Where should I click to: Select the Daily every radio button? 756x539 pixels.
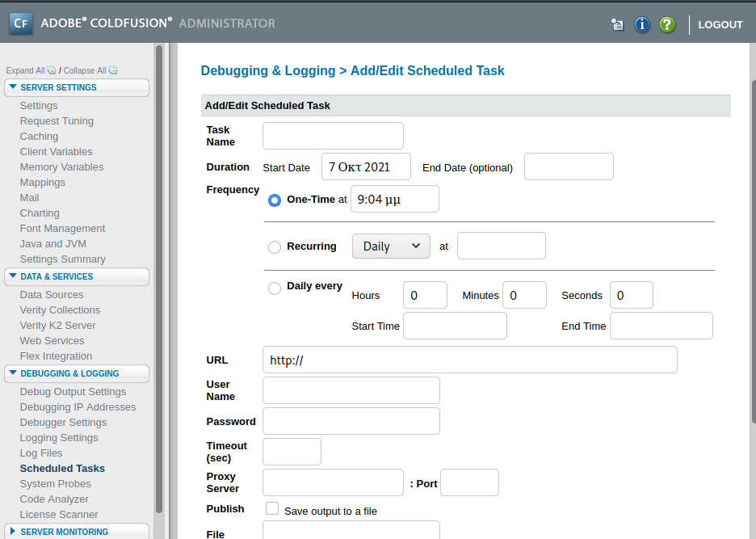275,288
